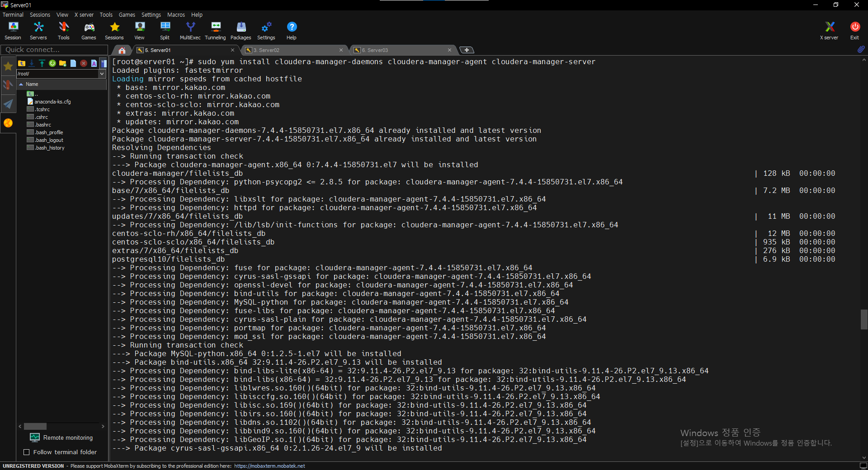Enable MultiExec mode from toolbar
Viewport: 868px width, 470px height.
pyautogui.click(x=190, y=31)
